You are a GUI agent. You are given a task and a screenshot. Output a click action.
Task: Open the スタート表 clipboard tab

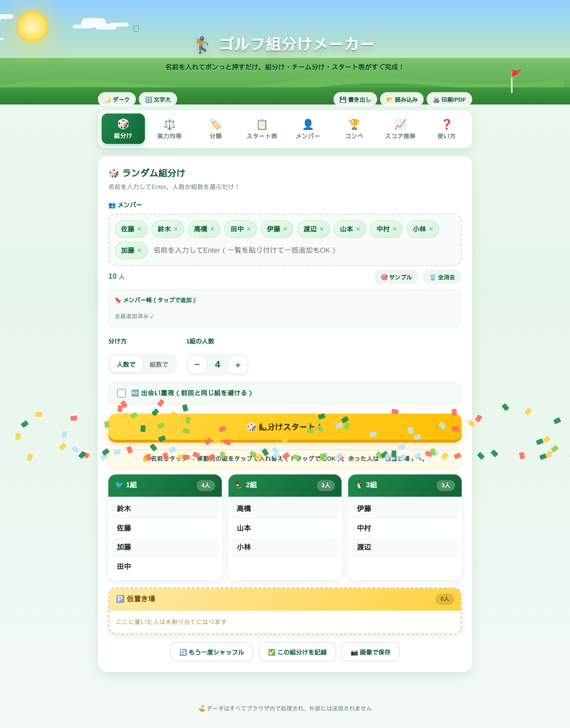point(262,129)
